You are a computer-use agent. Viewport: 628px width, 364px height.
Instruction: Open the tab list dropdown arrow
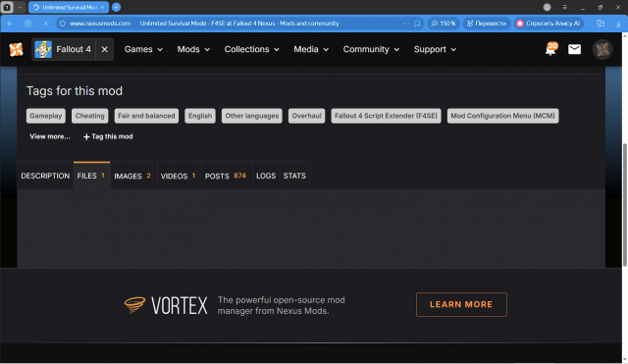coord(20,7)
